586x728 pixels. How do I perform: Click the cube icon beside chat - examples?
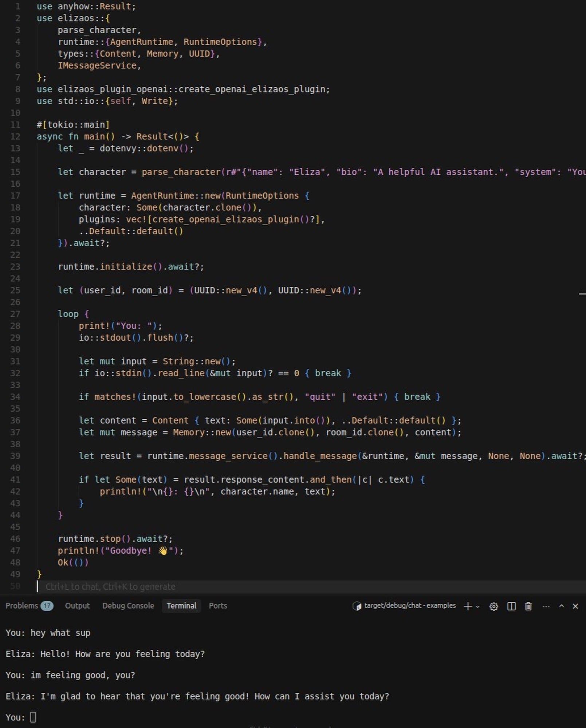pos(358,606)
